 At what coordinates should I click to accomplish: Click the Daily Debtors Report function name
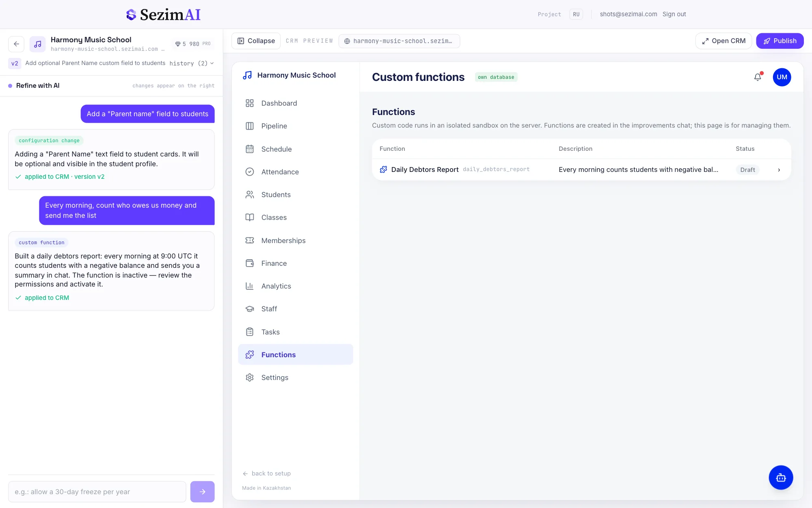click(x=425, y=169)
